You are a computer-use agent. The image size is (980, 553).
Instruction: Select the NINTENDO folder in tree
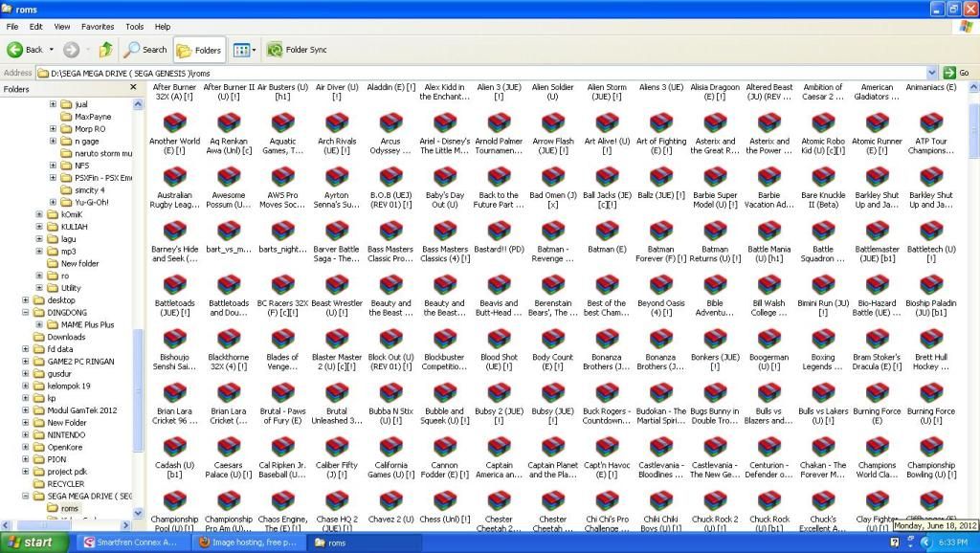click(x=66, y=434)
